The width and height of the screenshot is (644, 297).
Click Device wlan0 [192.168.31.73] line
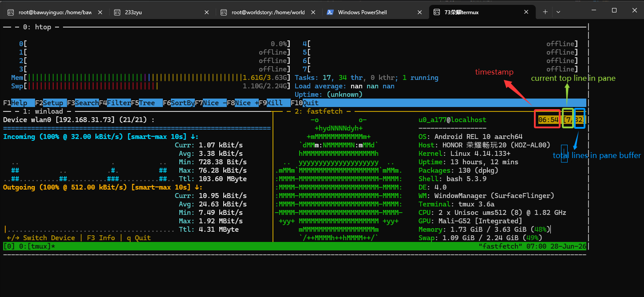tap(79, 120)
